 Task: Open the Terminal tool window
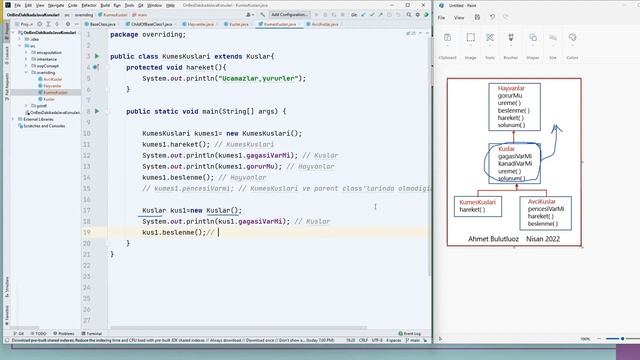[91, 333]
